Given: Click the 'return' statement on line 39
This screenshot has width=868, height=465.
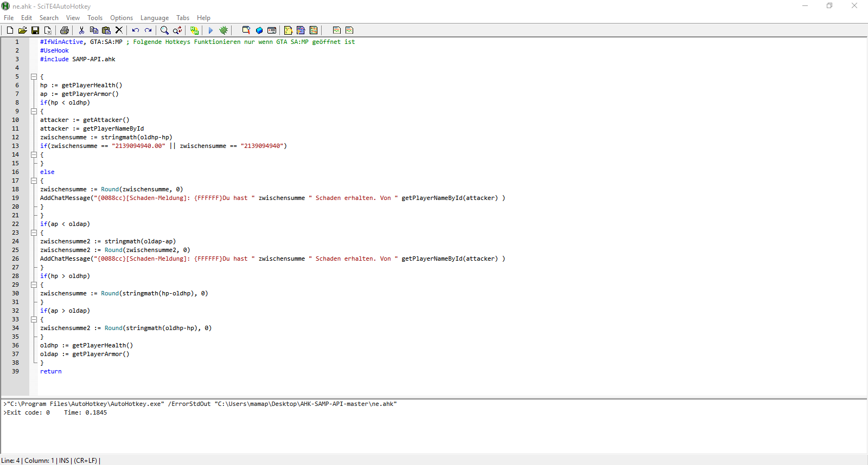Looking at the screenshot, I should click(50, 371).
